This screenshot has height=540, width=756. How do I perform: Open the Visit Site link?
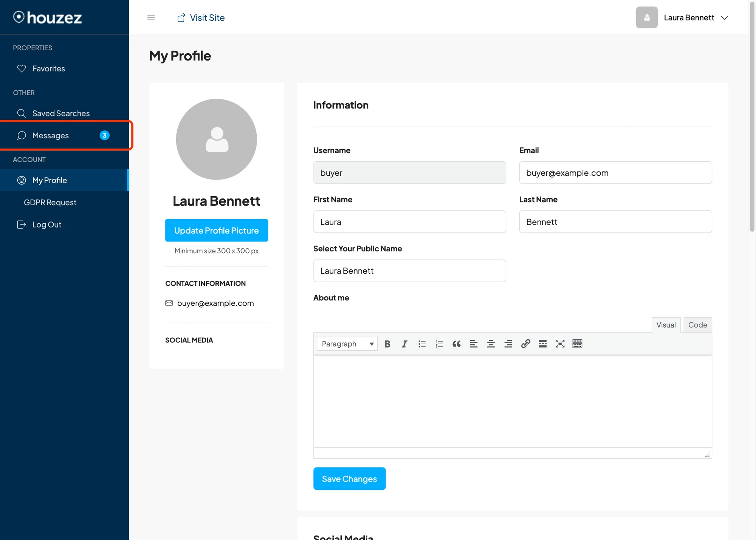click(201, 18)
